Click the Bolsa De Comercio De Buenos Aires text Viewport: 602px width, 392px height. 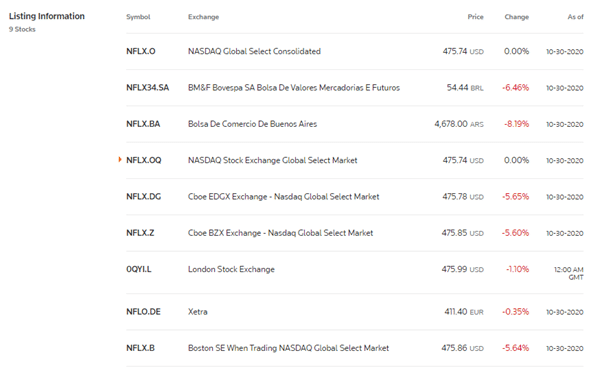coord(252,124)
